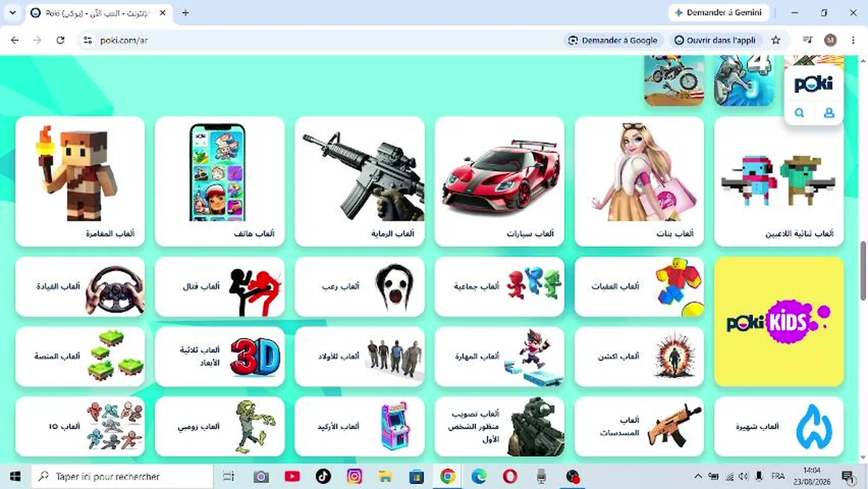868x489 pixels.
Task: Go forward with browser forward arrow
Action: tap(37, 40)
